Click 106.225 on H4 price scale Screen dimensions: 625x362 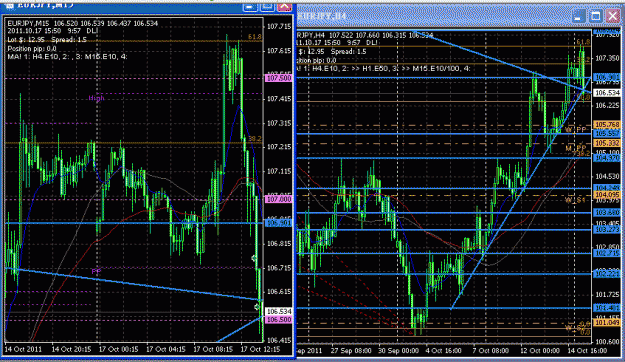pyautogui.click(x=607, y=105)
